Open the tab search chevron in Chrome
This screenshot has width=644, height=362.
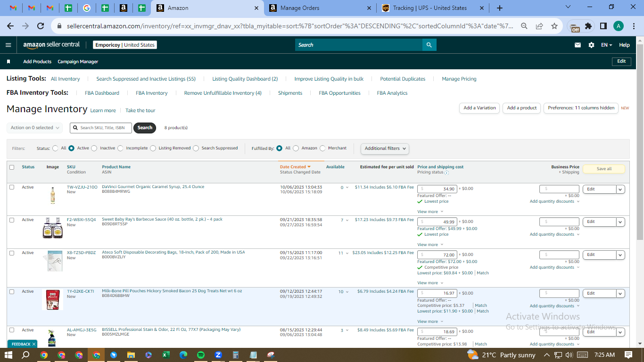[x=568, y=8]
